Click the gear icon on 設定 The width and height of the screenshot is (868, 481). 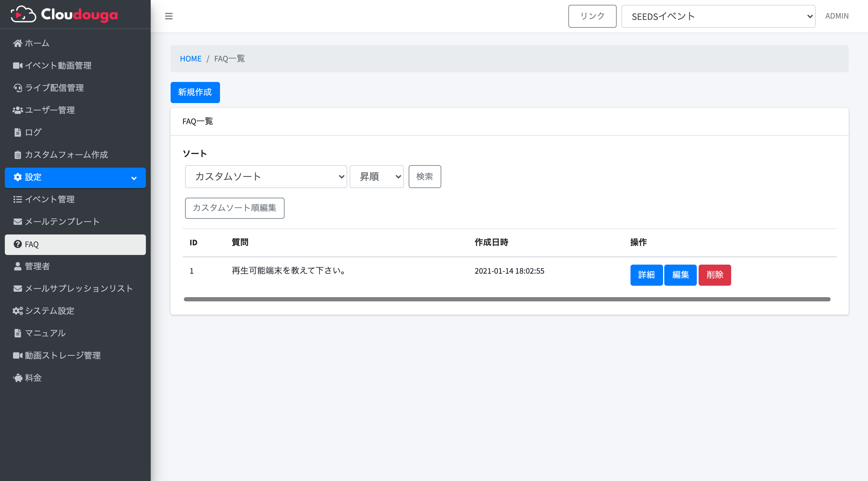pyautogui.click(x=17, y=177)
